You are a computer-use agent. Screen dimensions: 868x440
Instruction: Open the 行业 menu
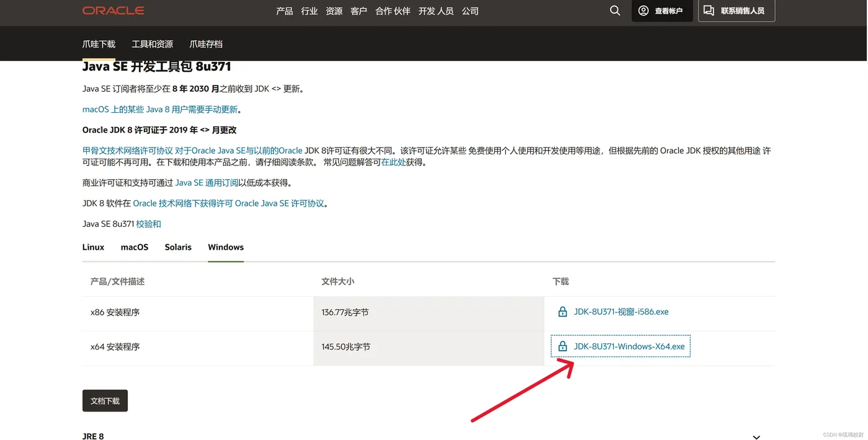[309, 11]
